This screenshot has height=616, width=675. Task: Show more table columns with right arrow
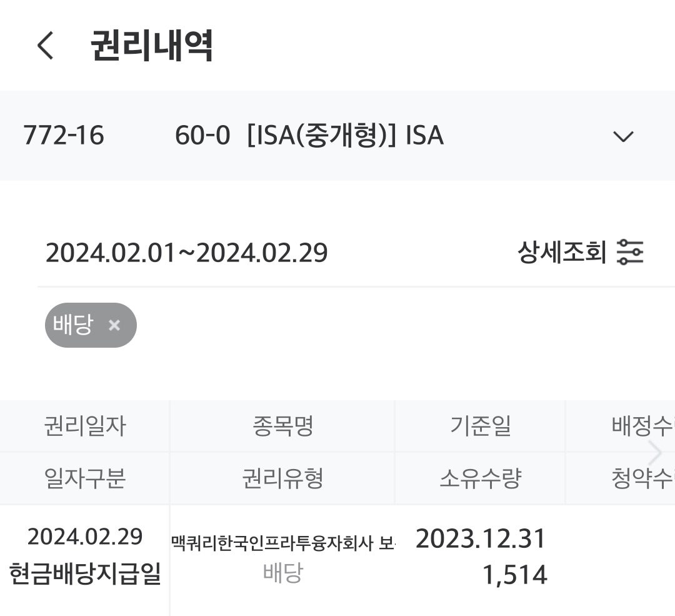tap(655, 453)
